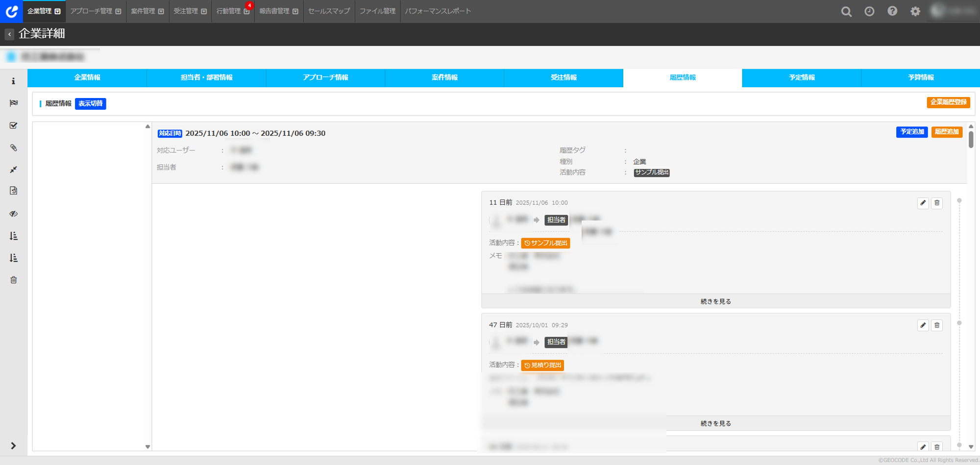Image resolution: width=980 pixels, height=465 pixels.
Task: Expand 続きを見る for the 11 日前 entry
Action: click(716, 301)
